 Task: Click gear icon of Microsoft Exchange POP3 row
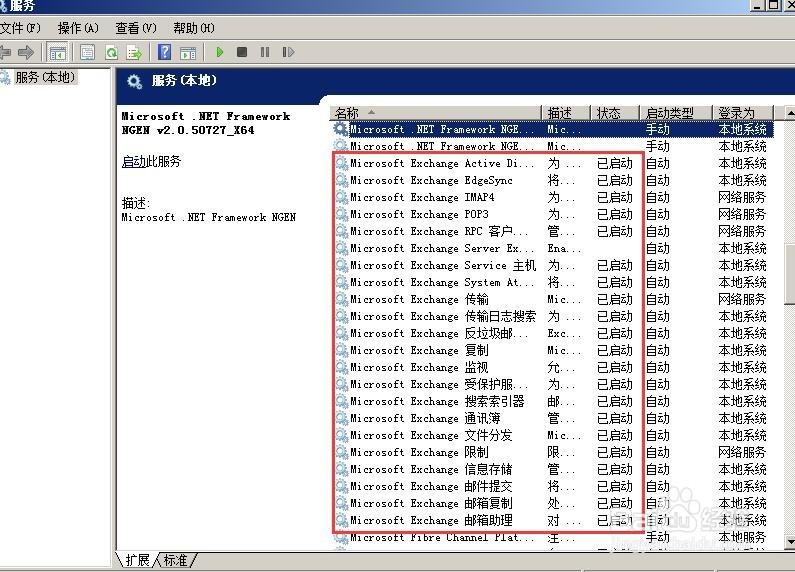[x=341, y=214]
